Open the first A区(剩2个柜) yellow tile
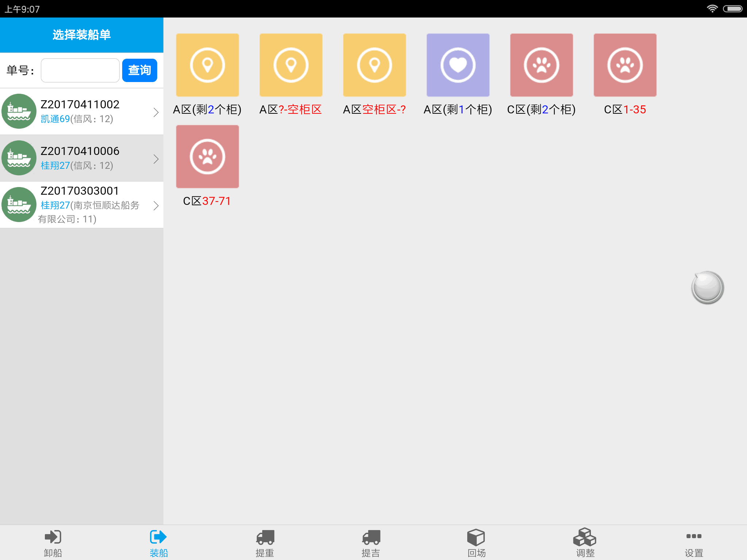The height and width of the screenshot is (560, 747). 207,65
